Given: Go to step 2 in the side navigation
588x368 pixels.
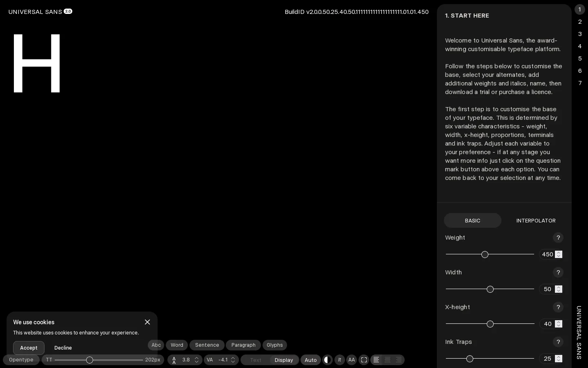Looking at the screenshot, I should (x=580, y=22).
